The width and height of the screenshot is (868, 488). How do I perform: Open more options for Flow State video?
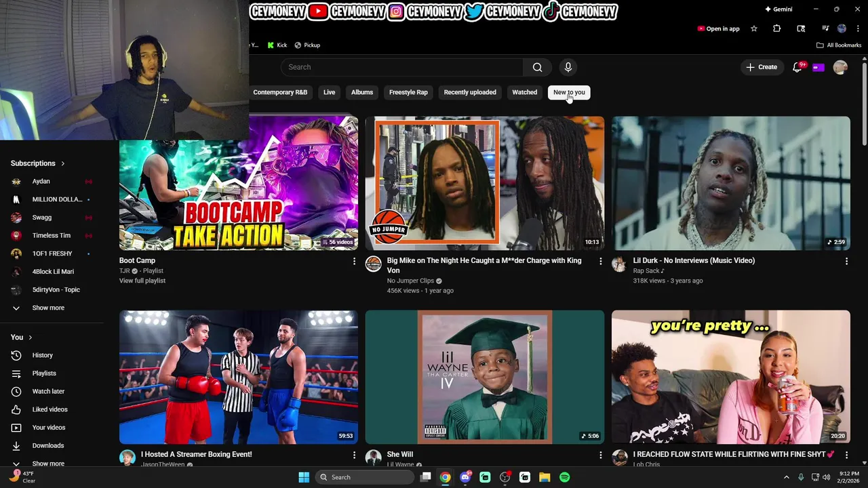click(x=846, y=455)
